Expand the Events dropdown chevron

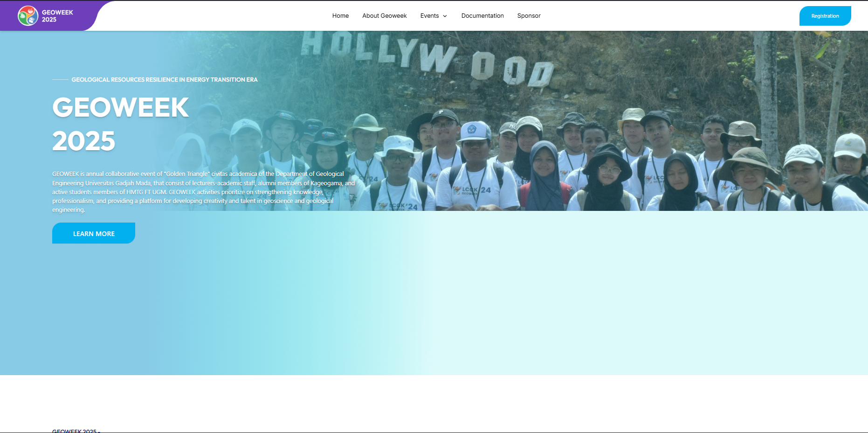[x=444, y=16]
